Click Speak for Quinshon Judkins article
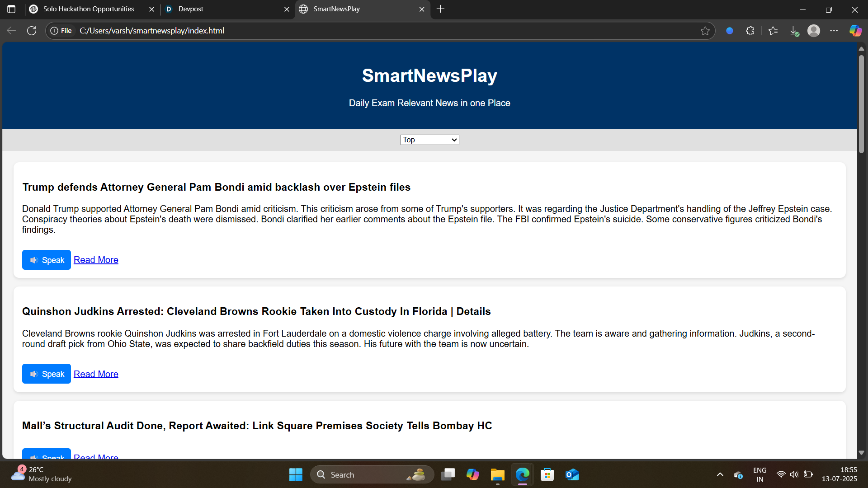868x488 pixels. pyautogui.click(x=47, y=374)
